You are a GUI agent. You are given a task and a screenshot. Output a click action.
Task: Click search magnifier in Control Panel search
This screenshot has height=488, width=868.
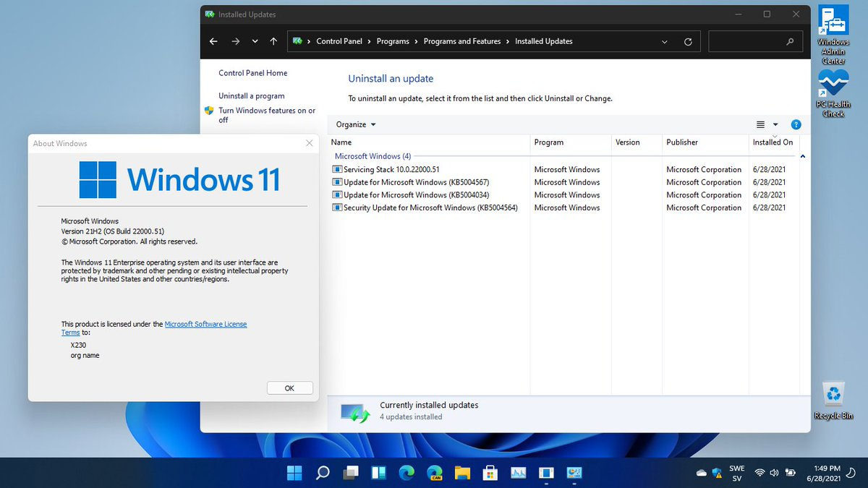[x=791, y=42]
